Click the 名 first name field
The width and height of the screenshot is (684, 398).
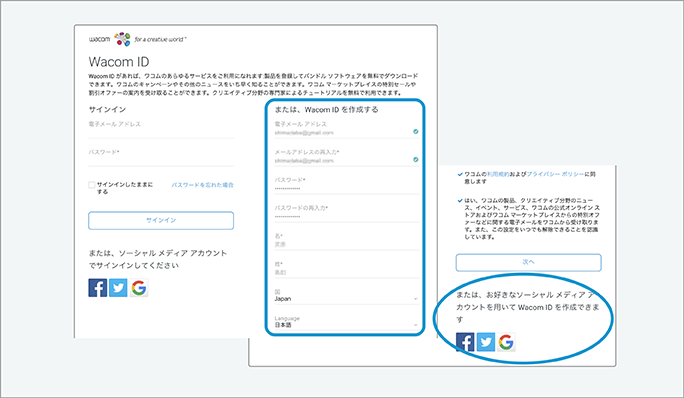347,241
